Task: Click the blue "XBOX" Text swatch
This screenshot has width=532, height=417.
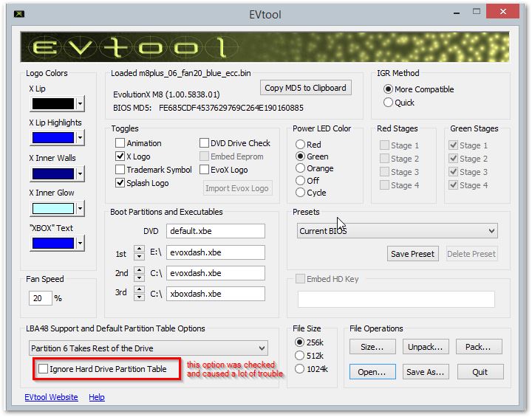Action: click(53, 243)
